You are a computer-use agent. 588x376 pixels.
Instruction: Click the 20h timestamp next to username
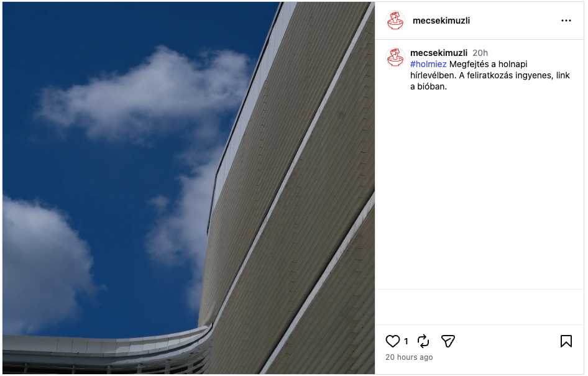pyautogui.click(x=480, y=53)
